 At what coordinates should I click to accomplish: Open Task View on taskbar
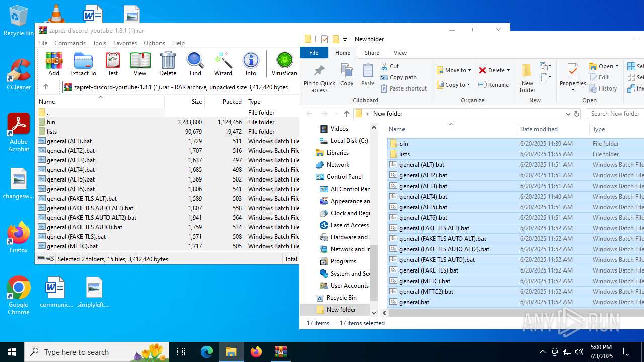click(x=181, y=352)
